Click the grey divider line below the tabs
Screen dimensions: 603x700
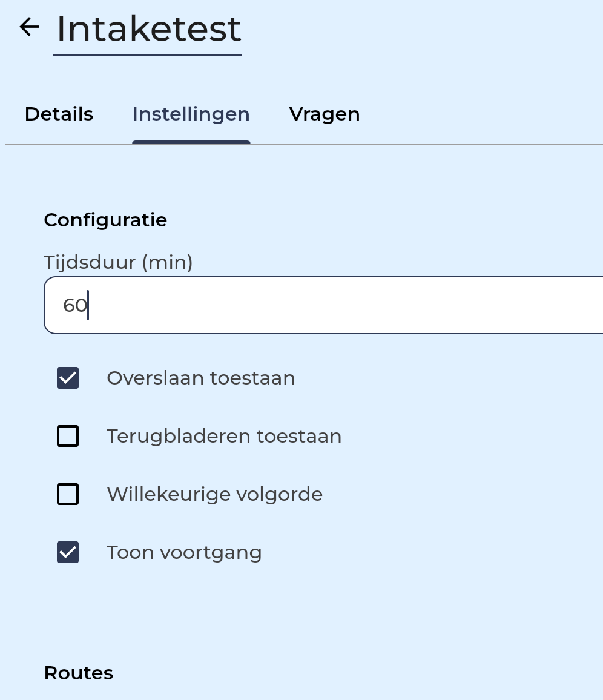click(424, 145)
